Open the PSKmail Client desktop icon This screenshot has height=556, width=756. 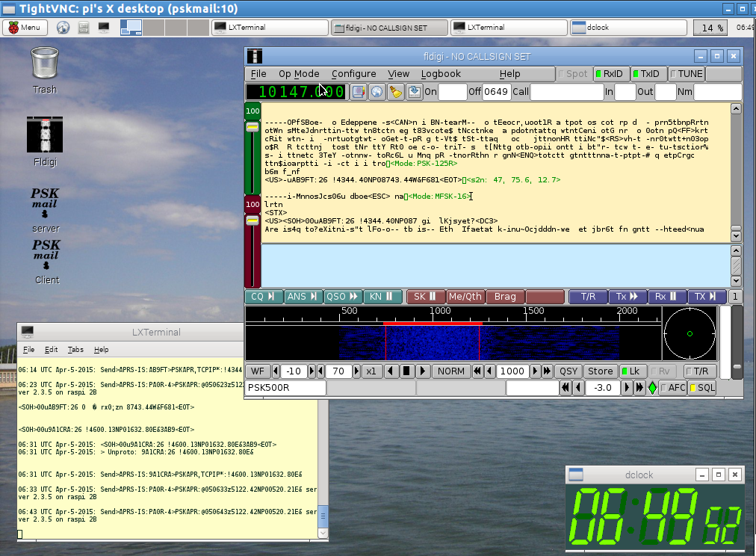[x=46, y=262]
